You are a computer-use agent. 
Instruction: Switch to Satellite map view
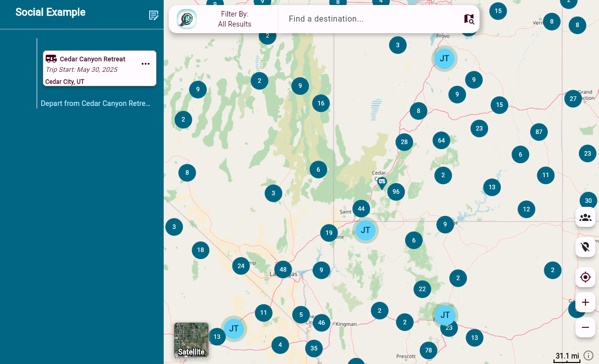[191, 340]
